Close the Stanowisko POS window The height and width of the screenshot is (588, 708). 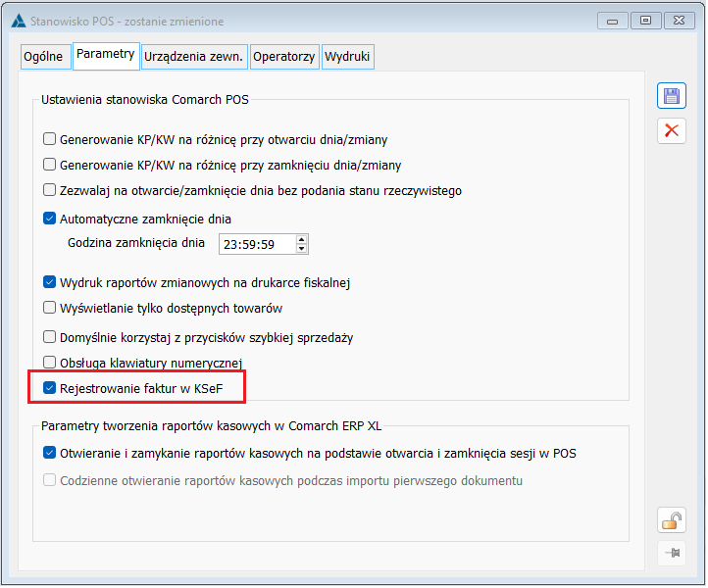680,21
